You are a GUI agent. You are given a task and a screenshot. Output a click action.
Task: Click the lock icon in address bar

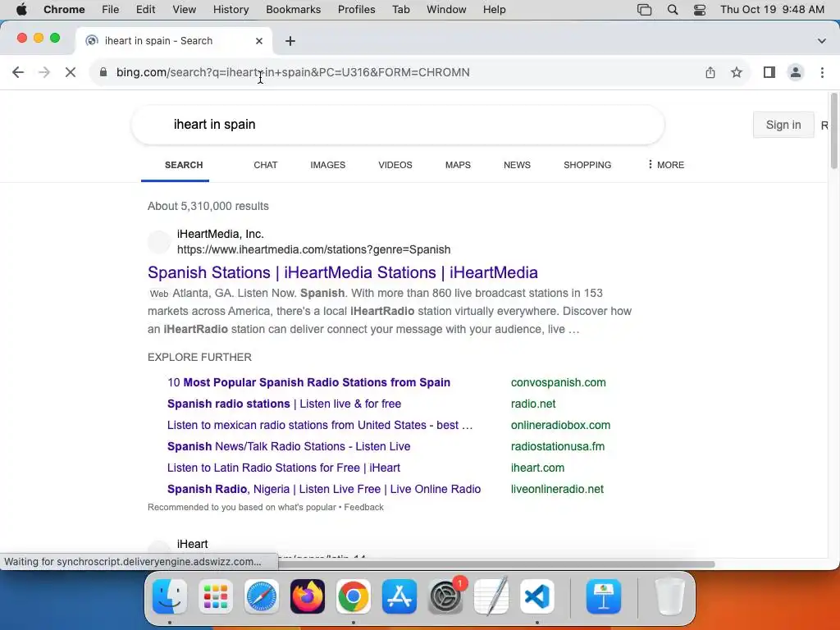103,72
